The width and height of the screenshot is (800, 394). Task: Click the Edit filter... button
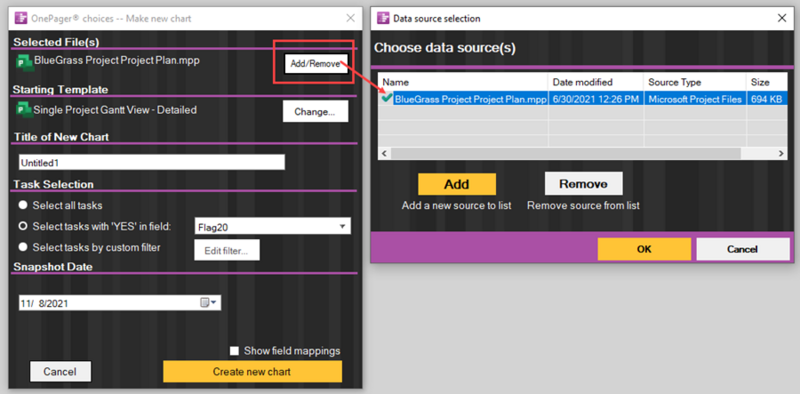point(227,251)
